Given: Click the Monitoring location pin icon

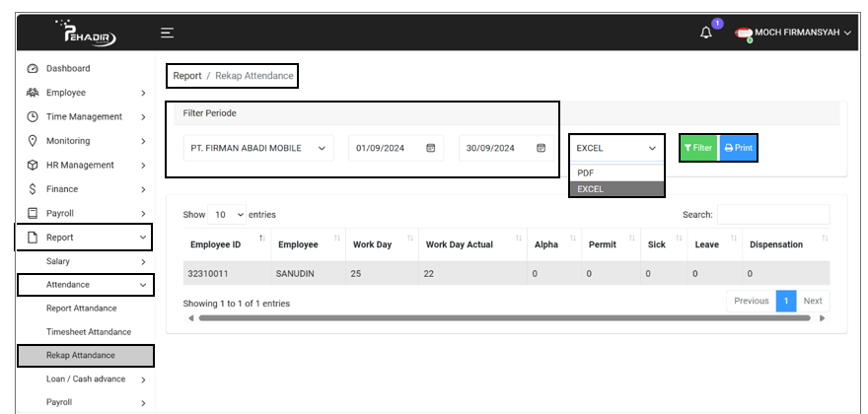Looking at the screenshot, I should pyautogui.click(x=33, y=141).
